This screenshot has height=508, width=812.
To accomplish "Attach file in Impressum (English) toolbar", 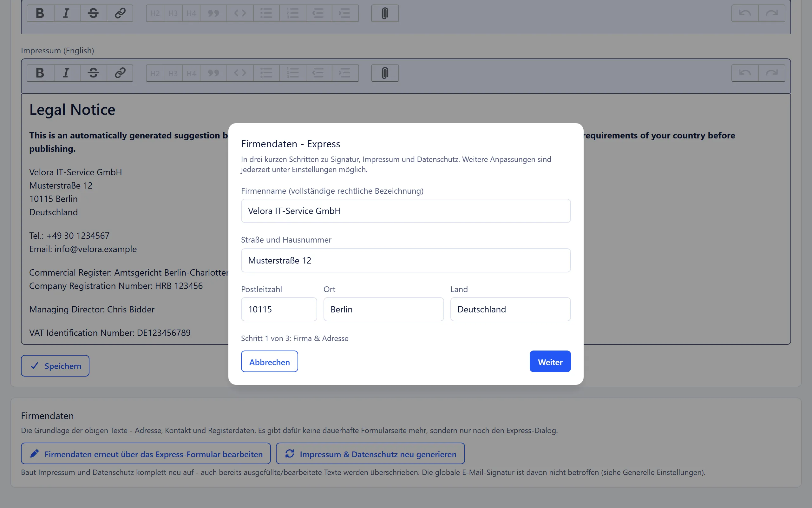I will pyautogui.click(x=385, y=73).
